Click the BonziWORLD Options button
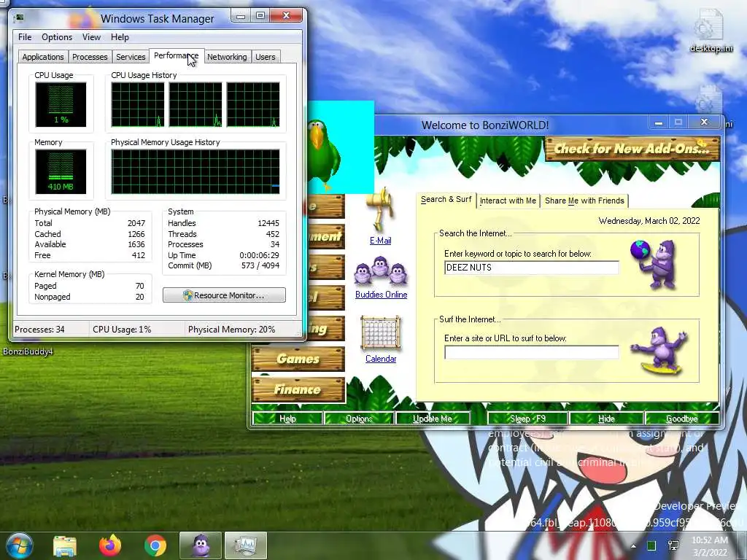Viewport: 747px width, 560px height. 359,419
